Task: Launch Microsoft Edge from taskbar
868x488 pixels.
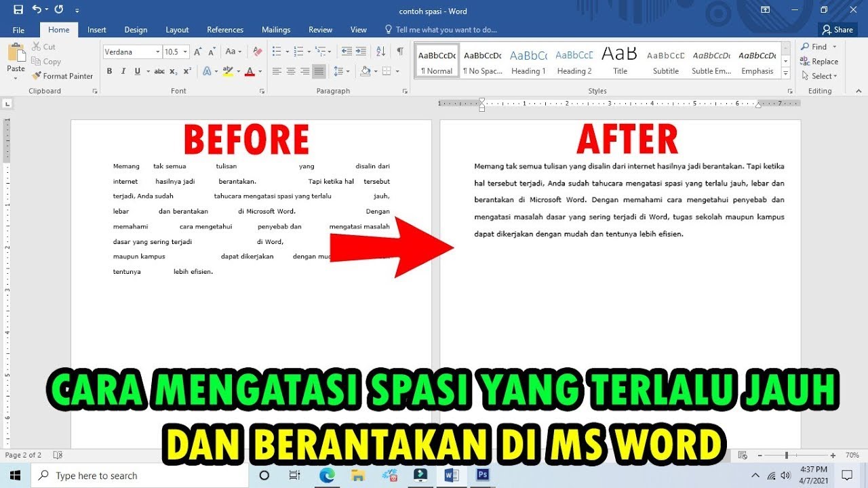Action: (326, 475)
